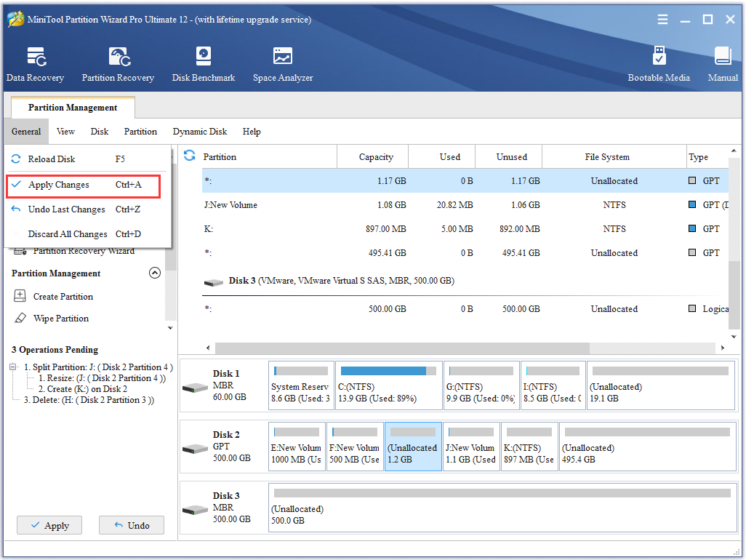Collapse the Split Partition operation tree node
Screen dimensions: 746x560
click(x=13, y=367)
